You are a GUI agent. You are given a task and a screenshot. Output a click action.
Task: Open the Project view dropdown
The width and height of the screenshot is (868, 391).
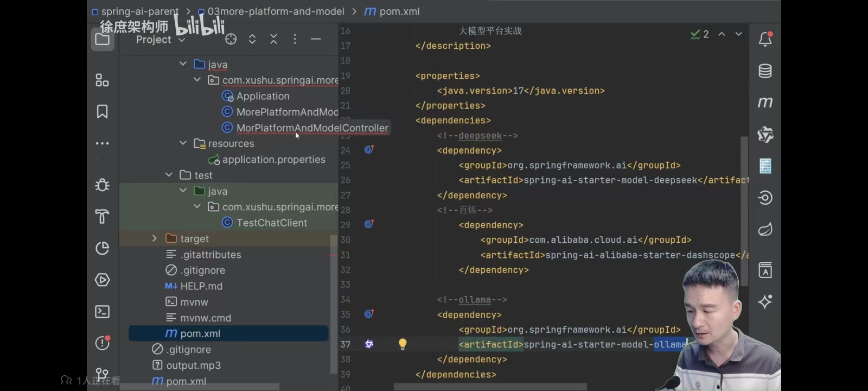[x=160, y=40]
